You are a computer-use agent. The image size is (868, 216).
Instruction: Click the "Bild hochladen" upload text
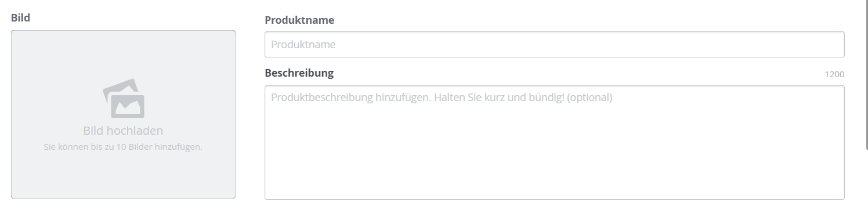click(x=123, y=131)
